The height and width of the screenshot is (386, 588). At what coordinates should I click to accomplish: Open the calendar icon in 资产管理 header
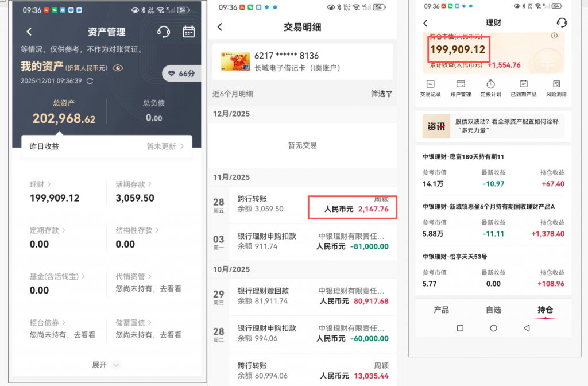pyautogui.click(x=189, y=32)
